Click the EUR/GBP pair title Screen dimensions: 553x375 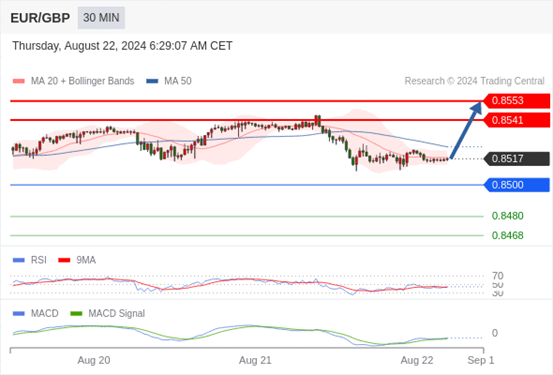[x=40, y=18]
